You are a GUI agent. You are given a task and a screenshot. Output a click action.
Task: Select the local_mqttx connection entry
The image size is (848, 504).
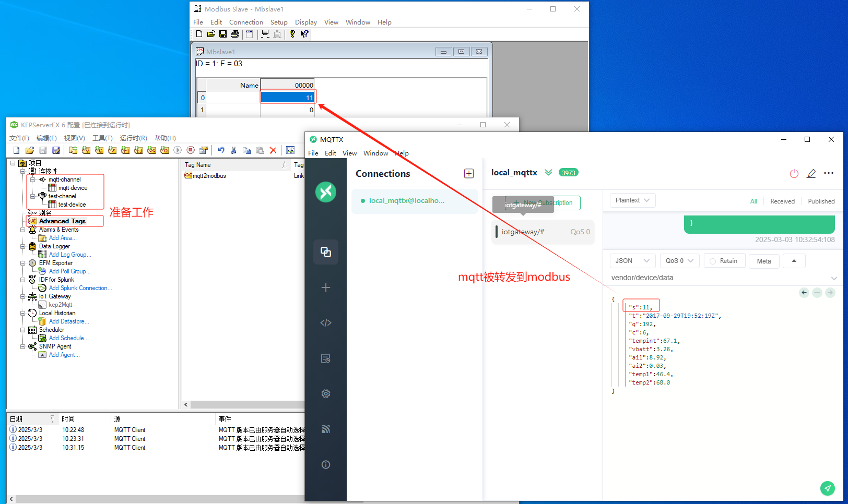(415, 201)
